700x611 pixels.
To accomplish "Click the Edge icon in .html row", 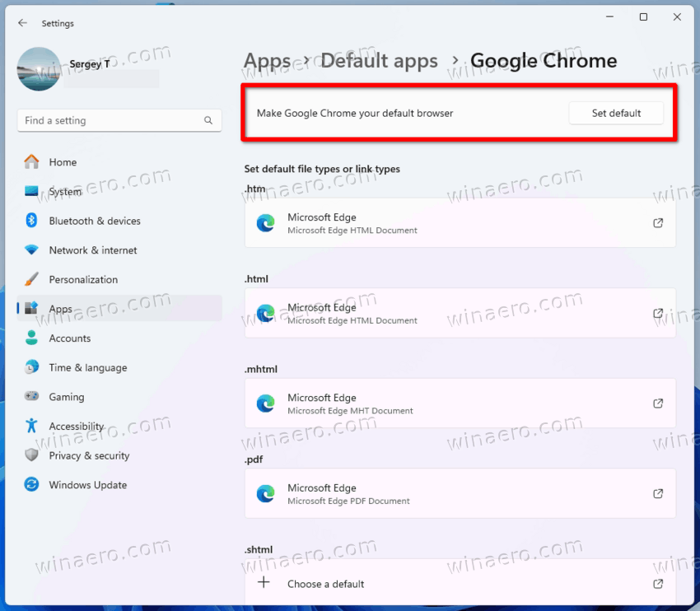I will 266,313.
